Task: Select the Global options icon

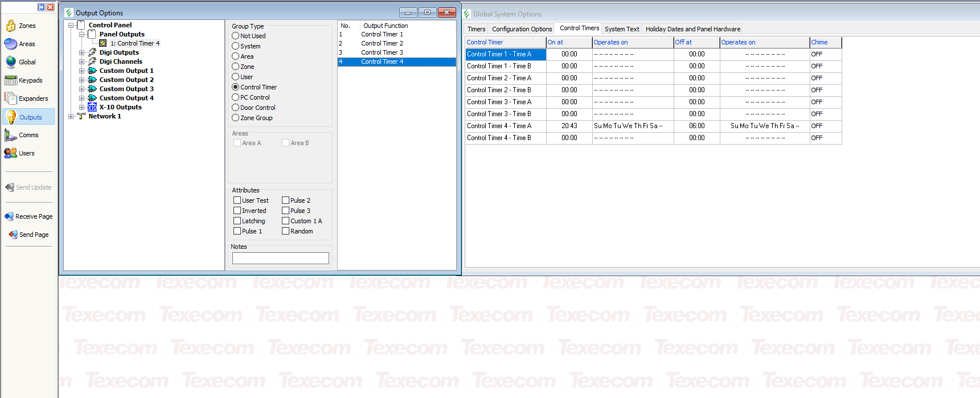Action: click(11, 62)
